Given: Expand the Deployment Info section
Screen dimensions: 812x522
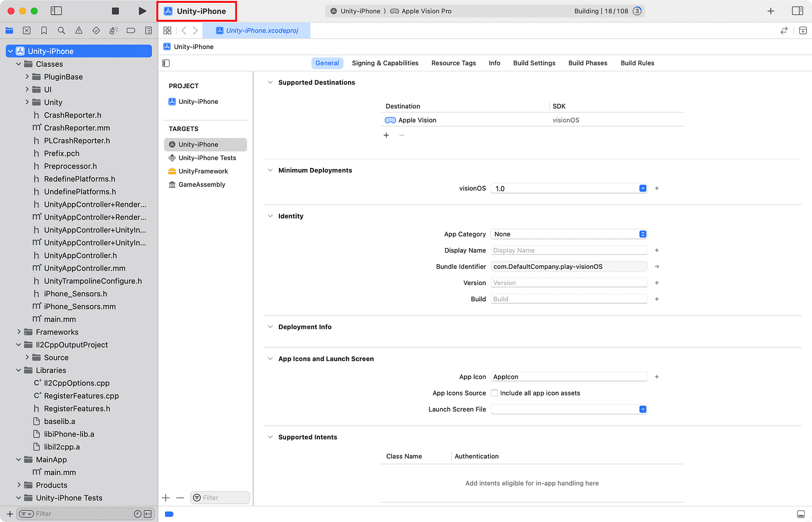Looking at the screenshot, I should [x=270, y=327].
